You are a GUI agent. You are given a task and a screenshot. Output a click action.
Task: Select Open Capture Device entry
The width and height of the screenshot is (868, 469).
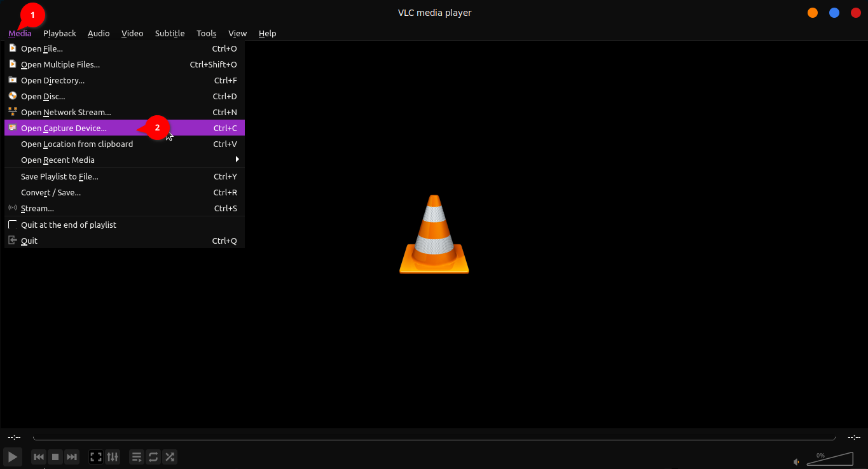coord(64,128)
